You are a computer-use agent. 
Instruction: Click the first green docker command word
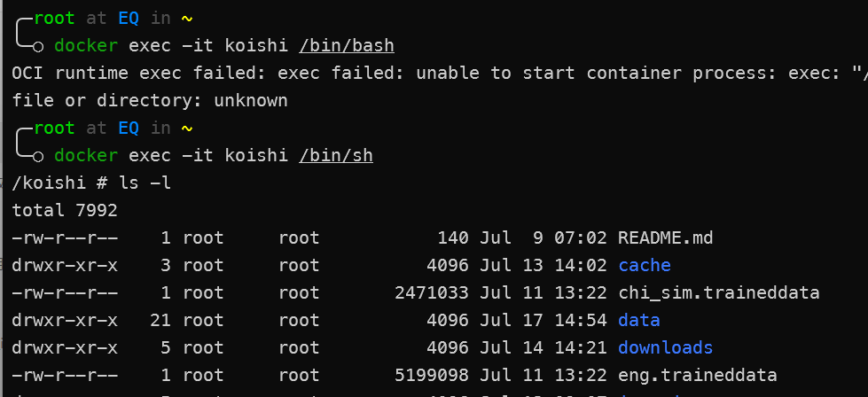click(86, 45)
